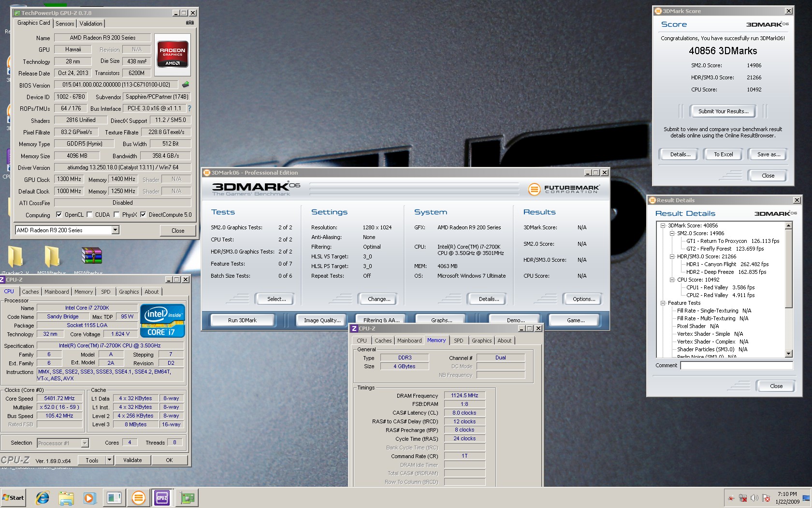Click the Start button
Image resolution: width=812 pixels, height=508 pixels.
pyautogui.click(x=13, y=498)
